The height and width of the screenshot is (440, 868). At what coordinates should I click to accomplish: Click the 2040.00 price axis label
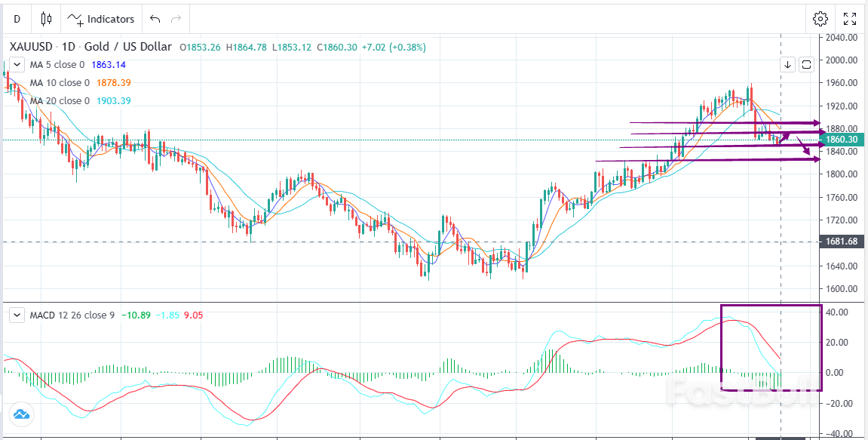coord(843,38)
